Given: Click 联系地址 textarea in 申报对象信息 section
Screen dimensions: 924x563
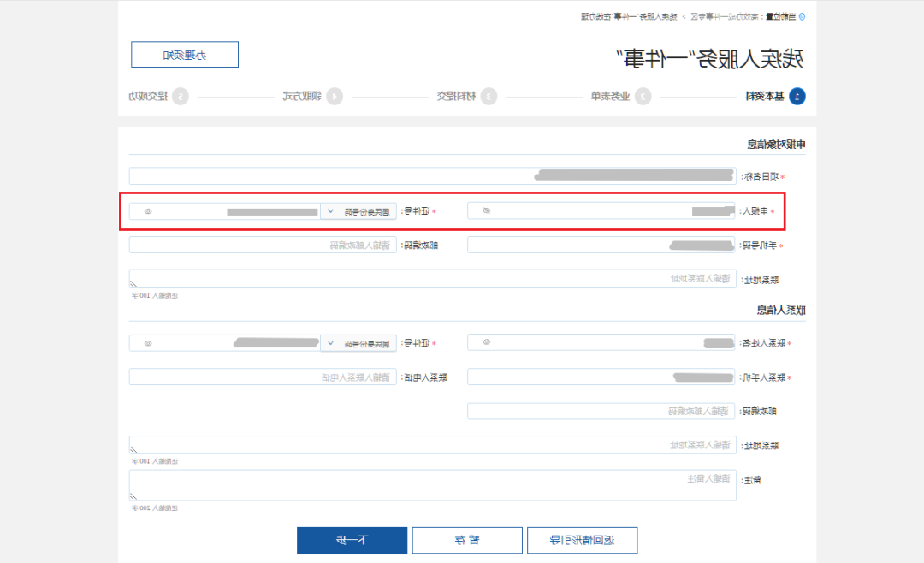Looking at the screenshot, I should (x=433, y=279).
